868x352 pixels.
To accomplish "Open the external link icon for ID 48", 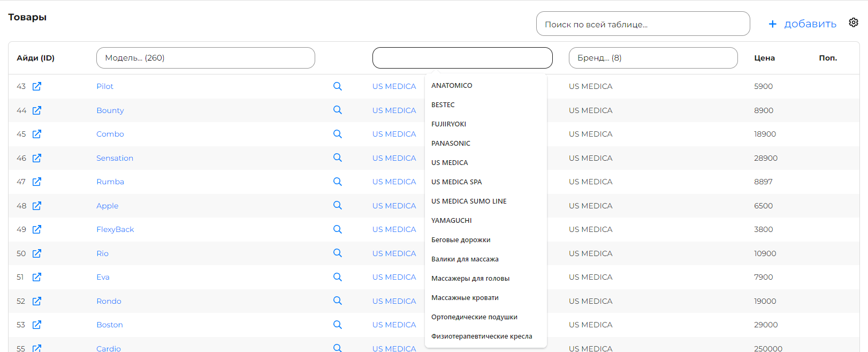I will (x=37, y=206).
